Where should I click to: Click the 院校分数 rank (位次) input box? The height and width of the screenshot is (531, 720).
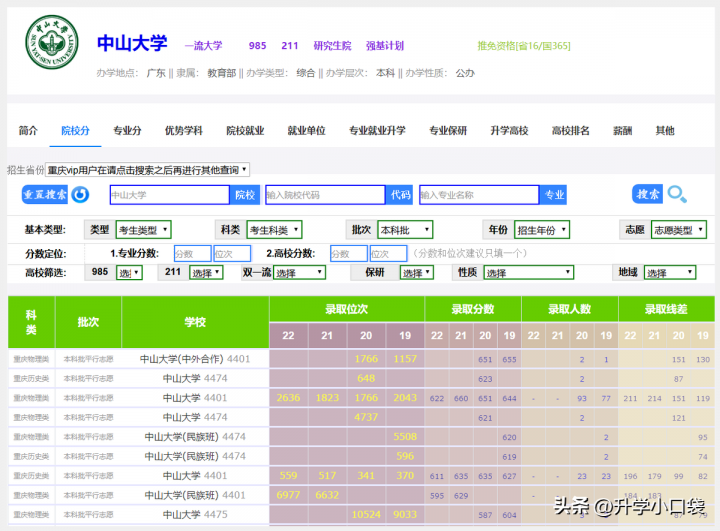388,254
